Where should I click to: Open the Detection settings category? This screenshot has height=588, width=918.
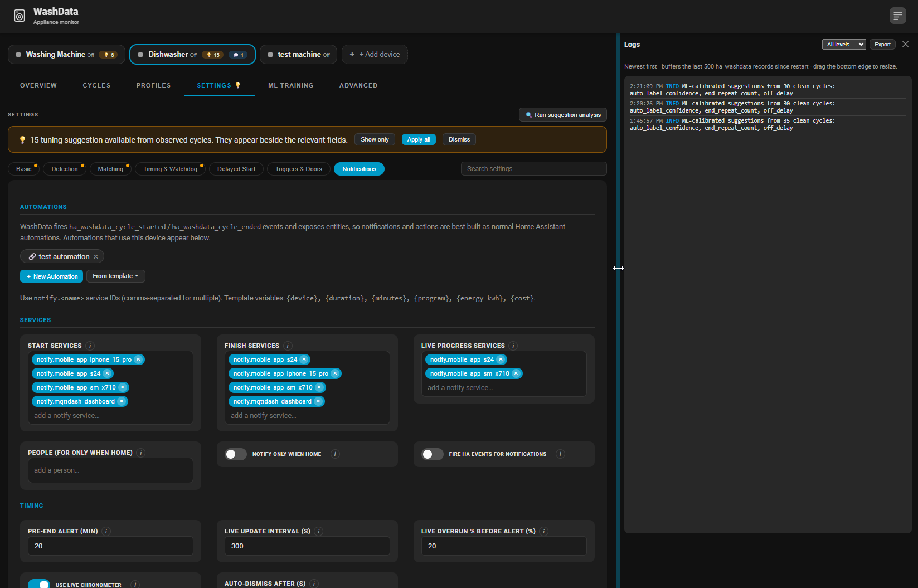click(x=65, y=169)
